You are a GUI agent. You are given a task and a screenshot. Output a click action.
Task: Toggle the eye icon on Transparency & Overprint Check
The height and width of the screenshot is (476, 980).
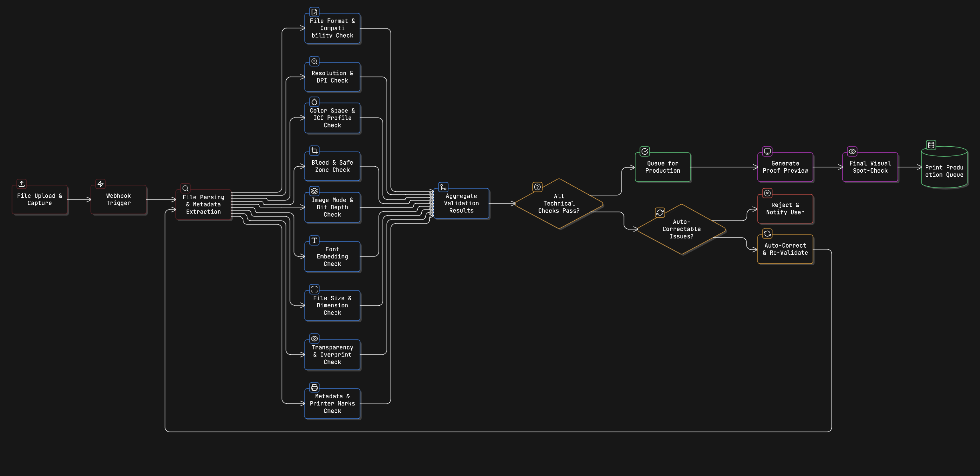tap(314, 339)
